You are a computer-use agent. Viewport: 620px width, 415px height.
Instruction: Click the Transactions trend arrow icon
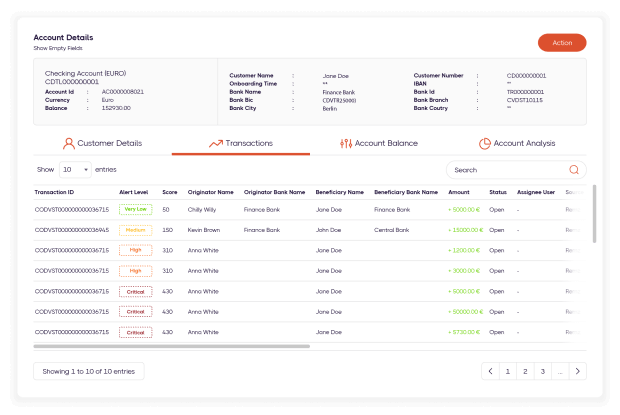click(x=215, y=143)
